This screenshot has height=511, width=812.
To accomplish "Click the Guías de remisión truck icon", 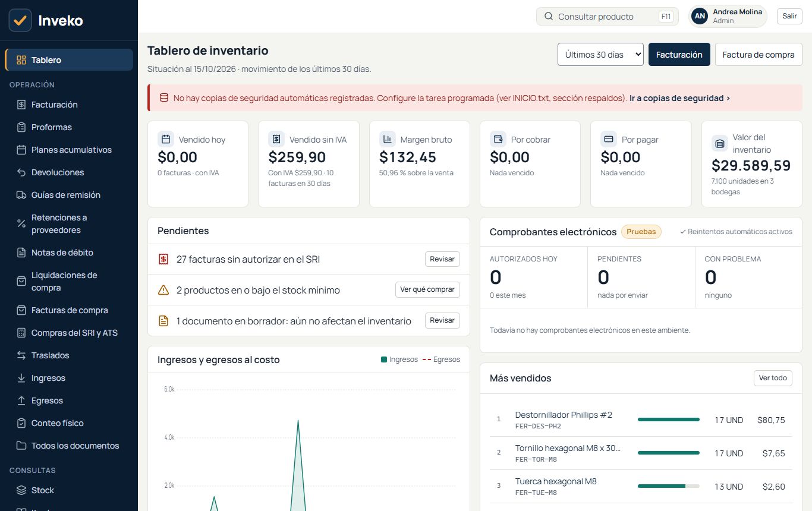I will coord(21,195).
